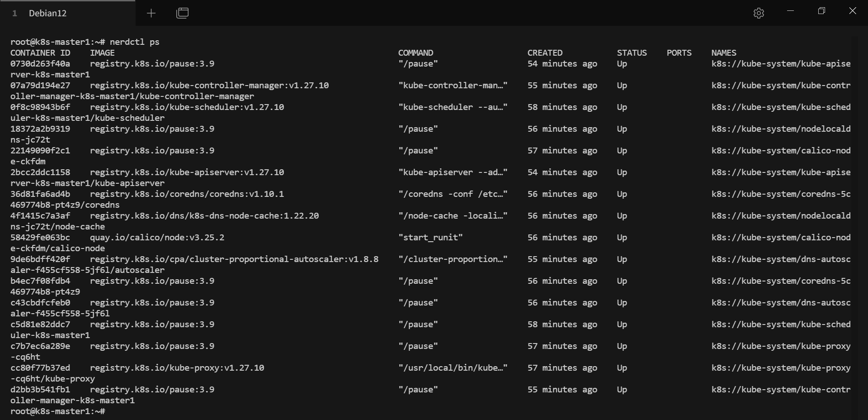Viewport: 868px width, 420px height.
Task: Click the STATUS column header text
Action: click(x=632, y=53)
